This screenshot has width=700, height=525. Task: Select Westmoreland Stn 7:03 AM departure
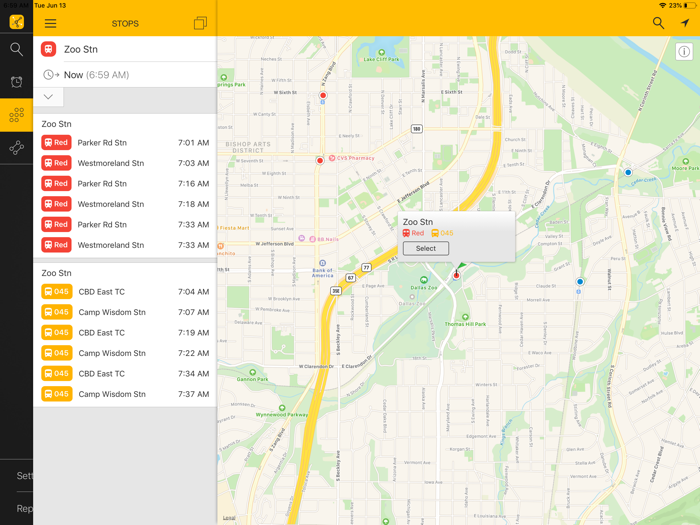[125, 163]
